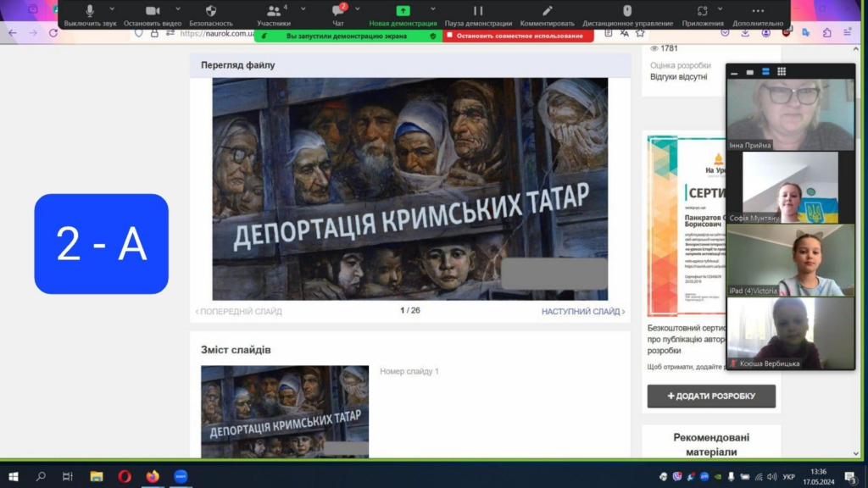Viewport: 868px width, 488px height.
Task: Switch Zoom video panel to grid view
Action: (x=781, y=72)
